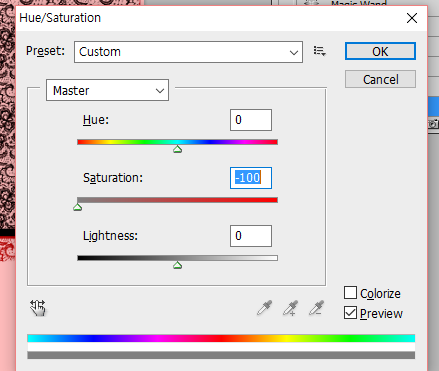Viewport: 439px width, 371px height.
Task: Click the Saturation slider handle
Action: (77, 207)
